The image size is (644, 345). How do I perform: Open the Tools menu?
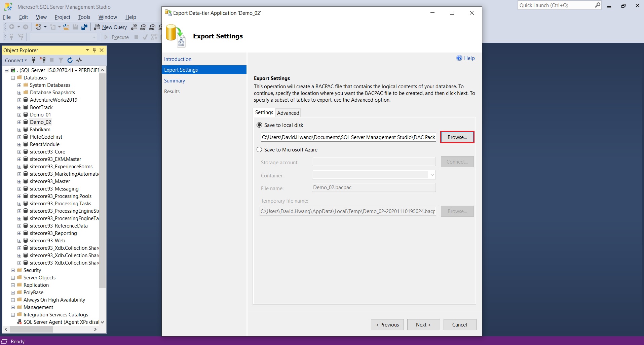point(84,17)
